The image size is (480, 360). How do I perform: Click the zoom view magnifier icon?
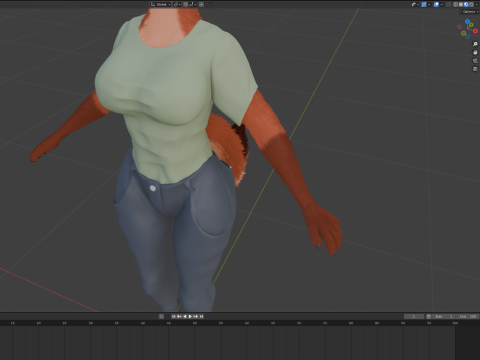475,44
